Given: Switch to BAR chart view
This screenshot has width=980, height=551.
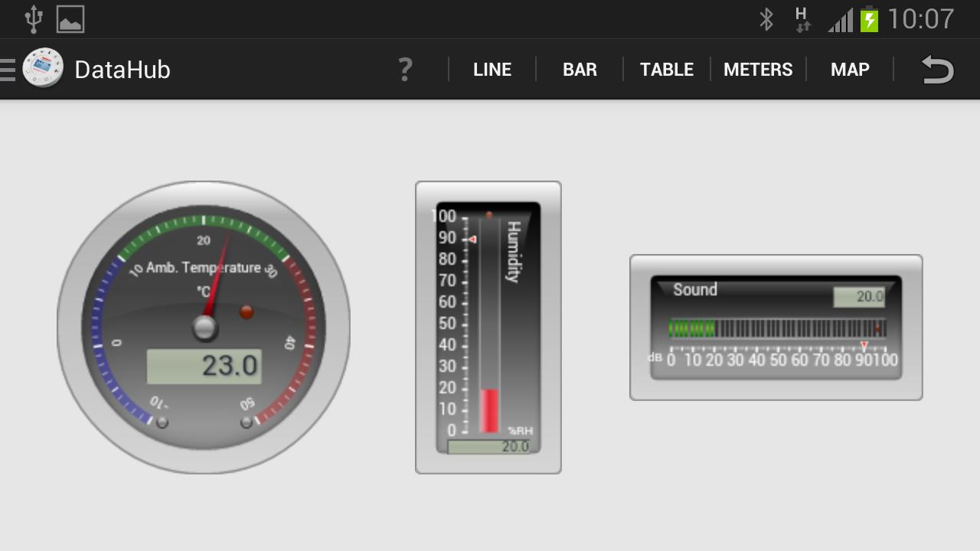Looking at the screenshot, I should tap(580, 70).
